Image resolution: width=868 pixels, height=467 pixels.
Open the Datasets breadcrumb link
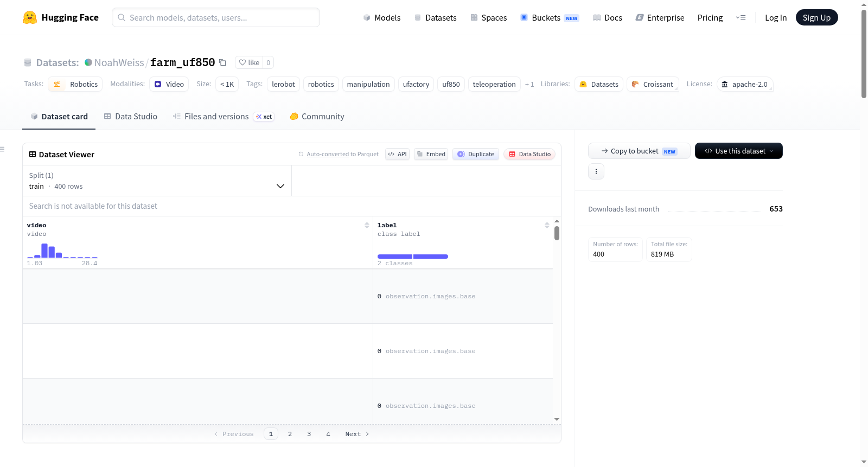click(58, 62)
